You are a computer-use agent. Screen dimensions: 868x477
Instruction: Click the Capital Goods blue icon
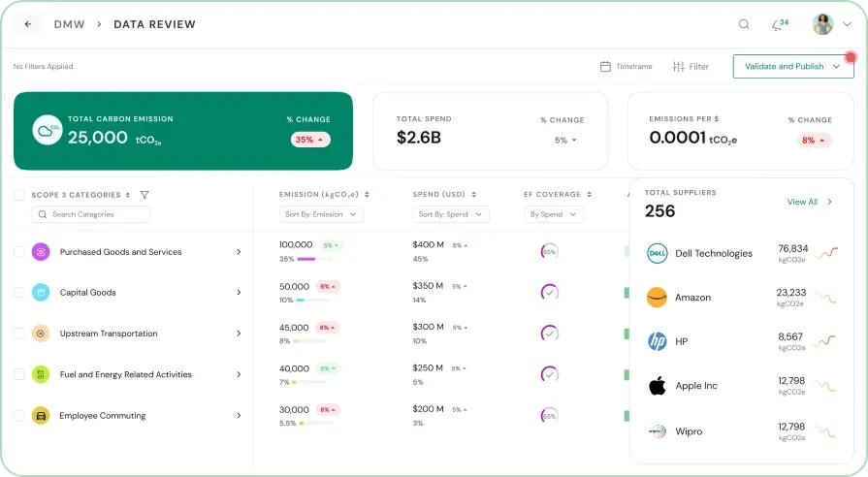[x=41, y=292]
